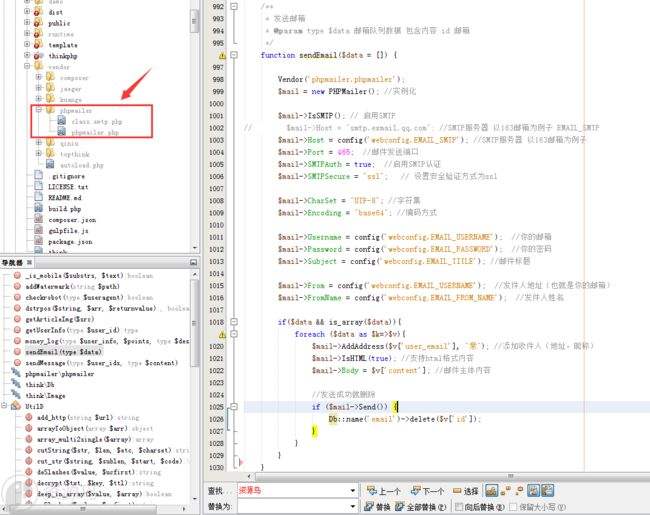Screen dimensions: 650x515
Task: Select the autoload.php file icon
Action: pos(50,164)
